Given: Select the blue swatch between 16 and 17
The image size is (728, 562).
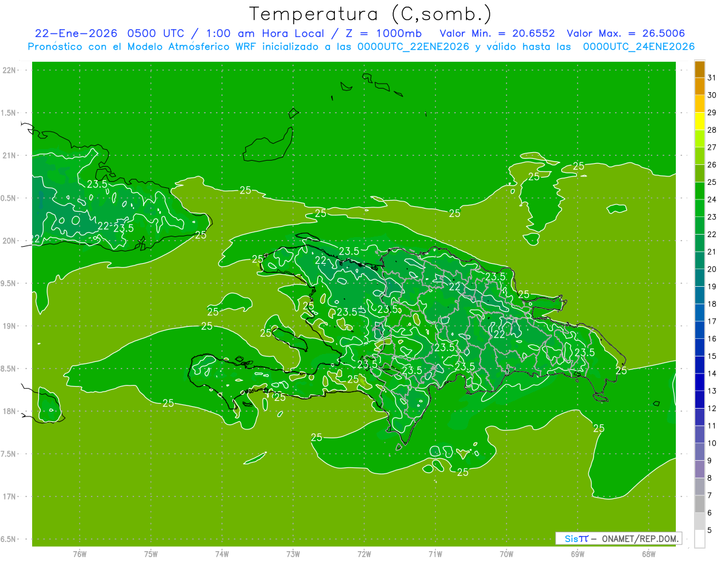Looking at the screenshot, I should click(699, 330).
